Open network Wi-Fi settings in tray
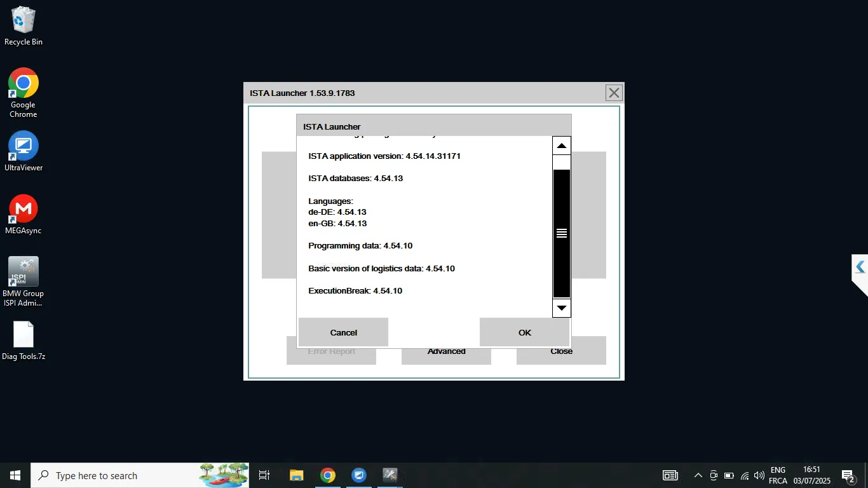868x488 pixels. click(744, 475)
